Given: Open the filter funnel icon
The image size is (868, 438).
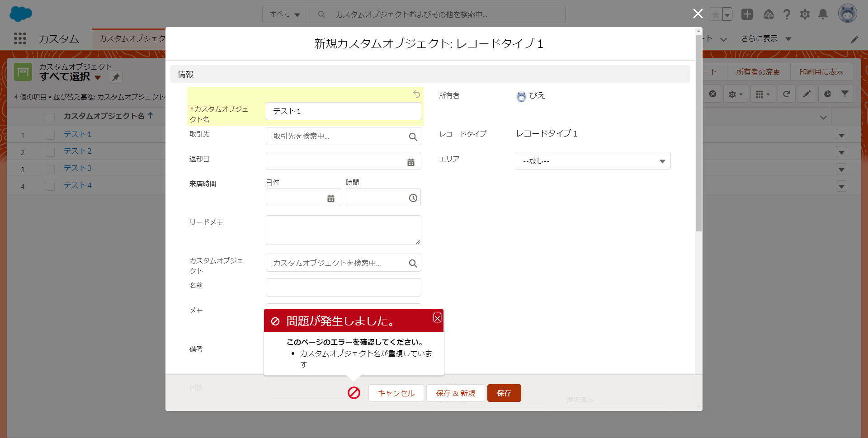Looking at the screenshot, I should 845,94.
